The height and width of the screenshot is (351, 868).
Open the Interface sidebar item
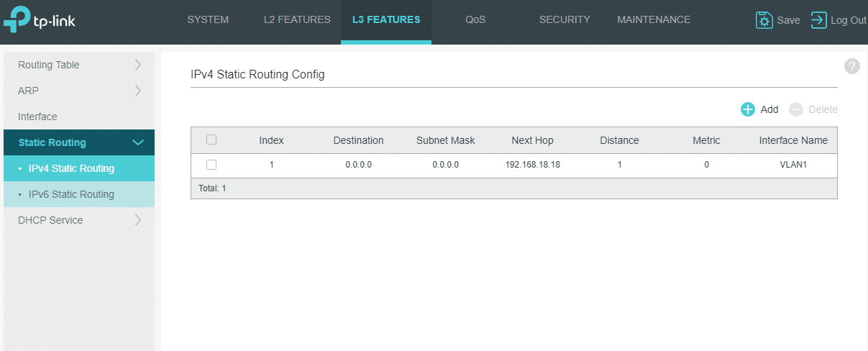[37, 117]
